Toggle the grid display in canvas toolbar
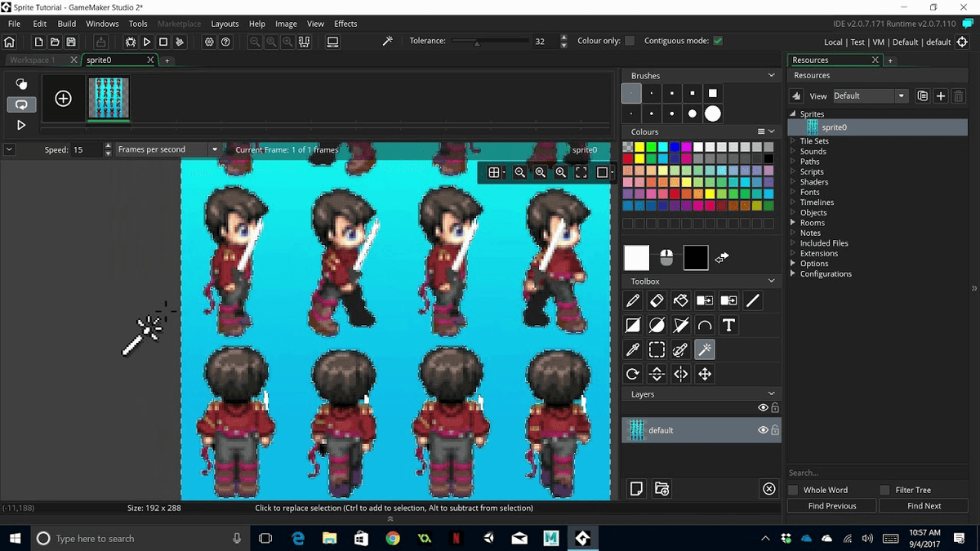 [494, 172]
